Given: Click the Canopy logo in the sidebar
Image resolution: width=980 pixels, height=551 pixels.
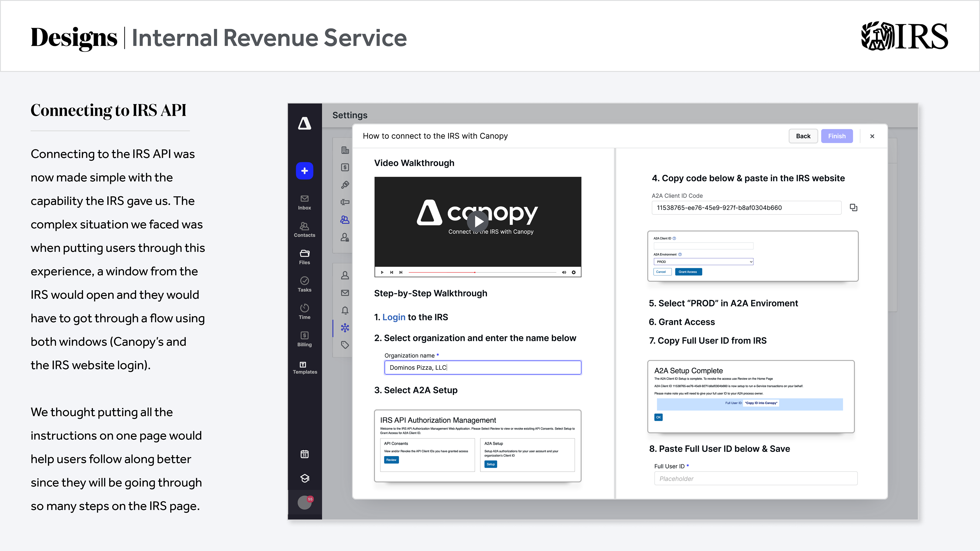Looking at the screenshot, I should coord(304,123).
